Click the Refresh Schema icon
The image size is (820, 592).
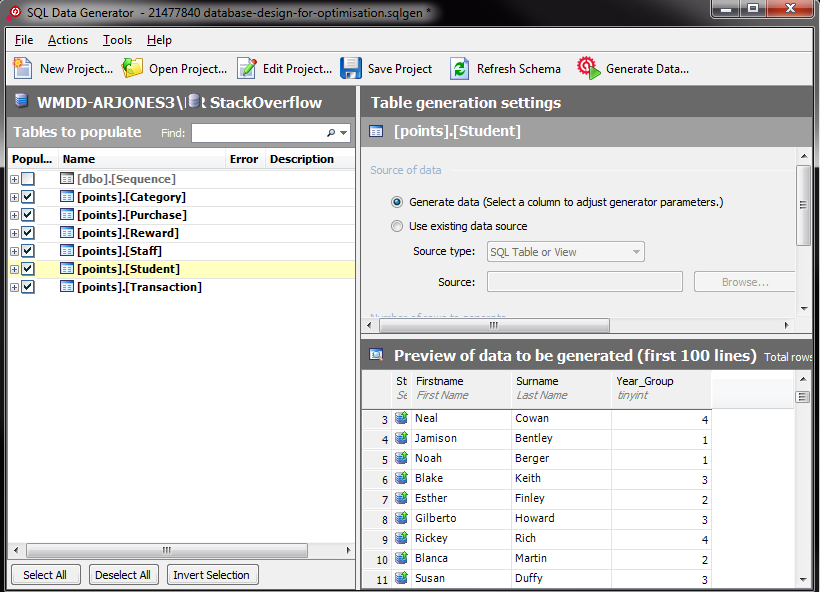pos(459,69)
